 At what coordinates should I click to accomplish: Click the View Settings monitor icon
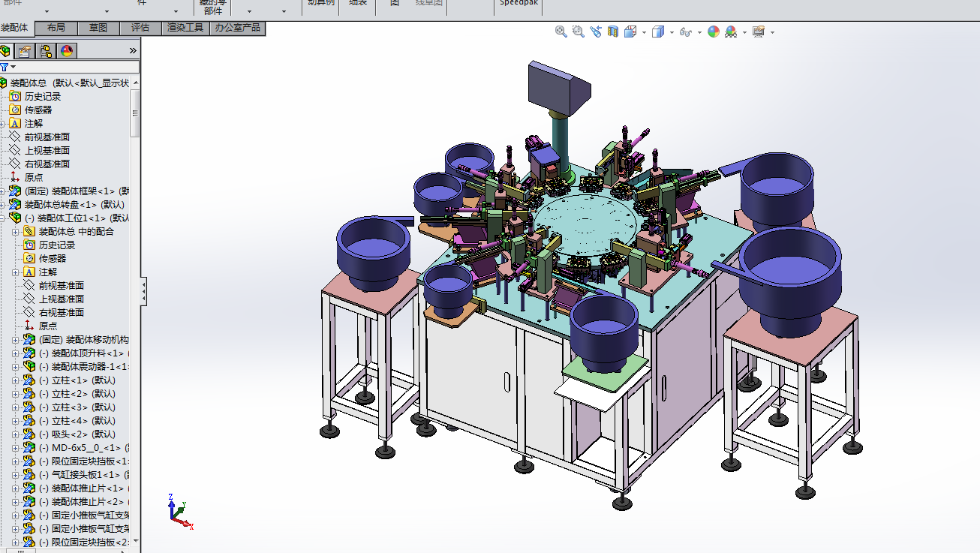click(x=759, y=32)
